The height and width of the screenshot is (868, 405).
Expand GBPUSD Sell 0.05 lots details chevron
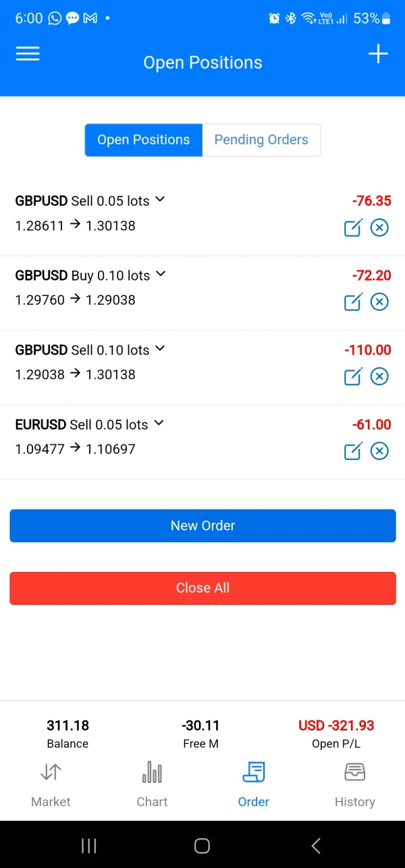pyautogui.click(x=160, y=200)
